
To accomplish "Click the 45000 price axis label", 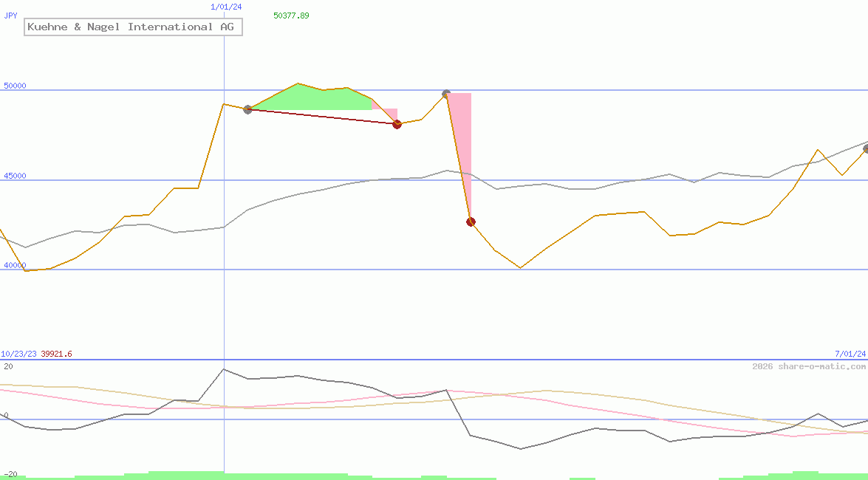I will coord(15,176).
